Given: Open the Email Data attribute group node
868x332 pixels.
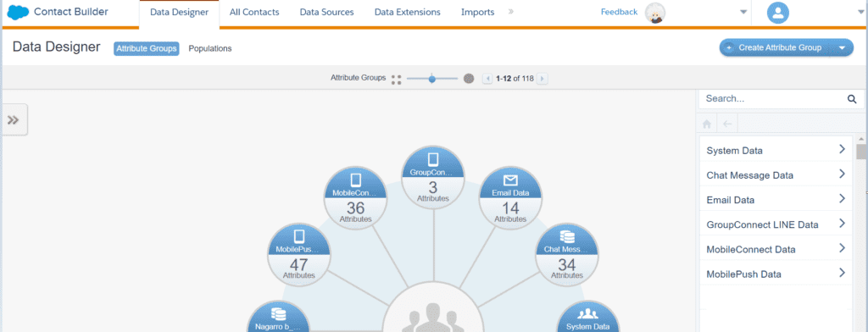Looking at the screenshot, I should click(509, 198).
